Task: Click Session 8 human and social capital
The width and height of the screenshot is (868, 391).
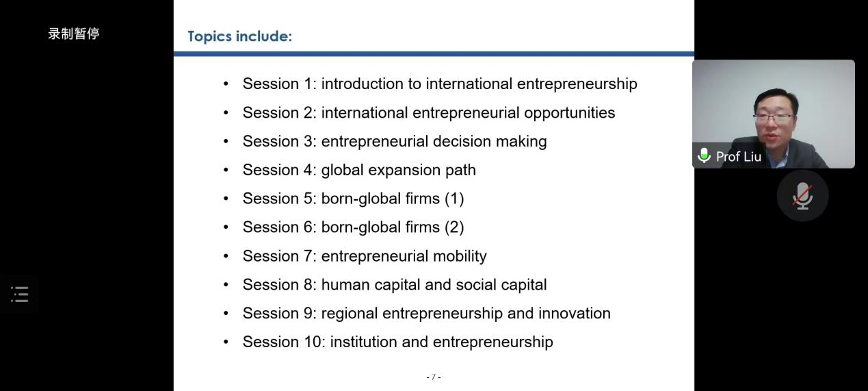Action: coord(394,285)
